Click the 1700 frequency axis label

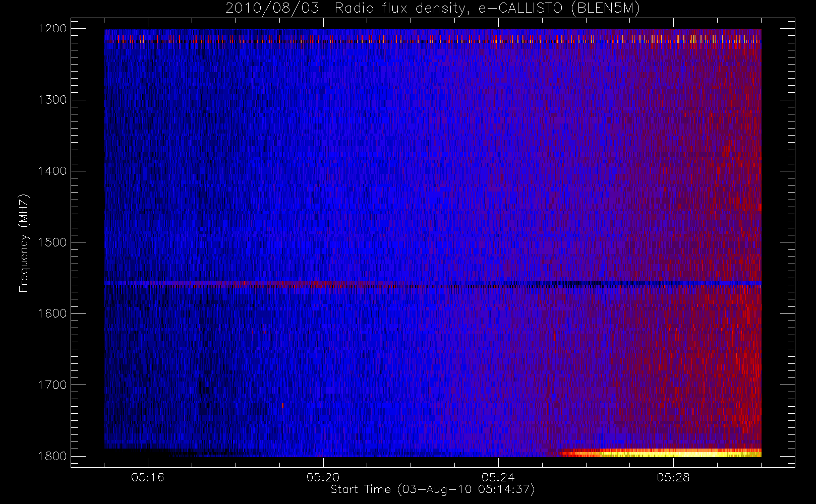click(x=52, y=385)
